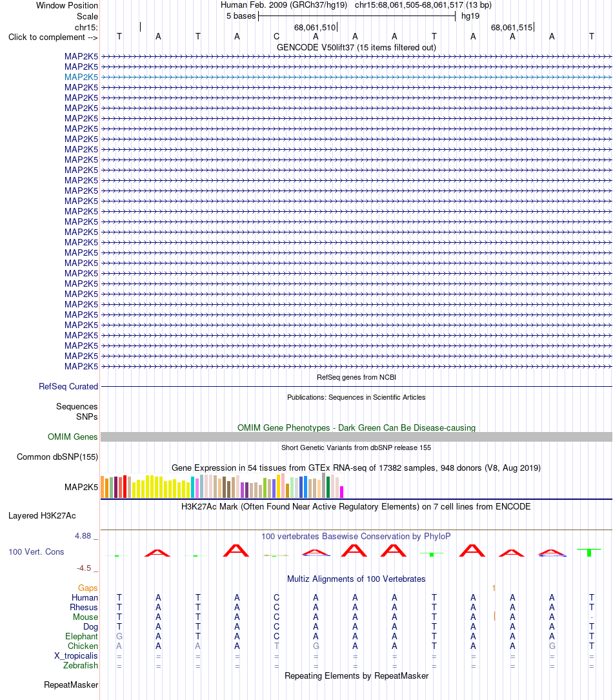Click the gray G in the Elephant alignment row
Image resolution: width=613 pixels, height=700 pixels.
pyautogui.click(x=119, y=636)
